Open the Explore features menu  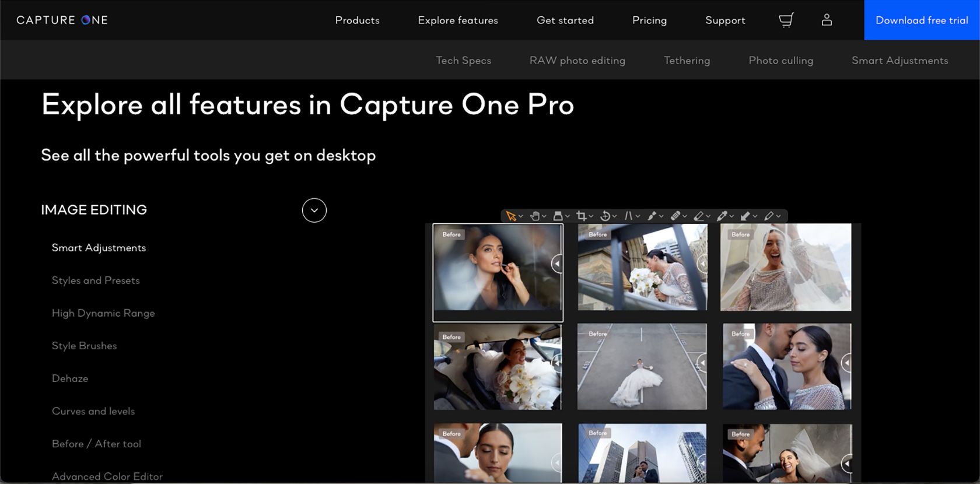[x=458, y=20]
